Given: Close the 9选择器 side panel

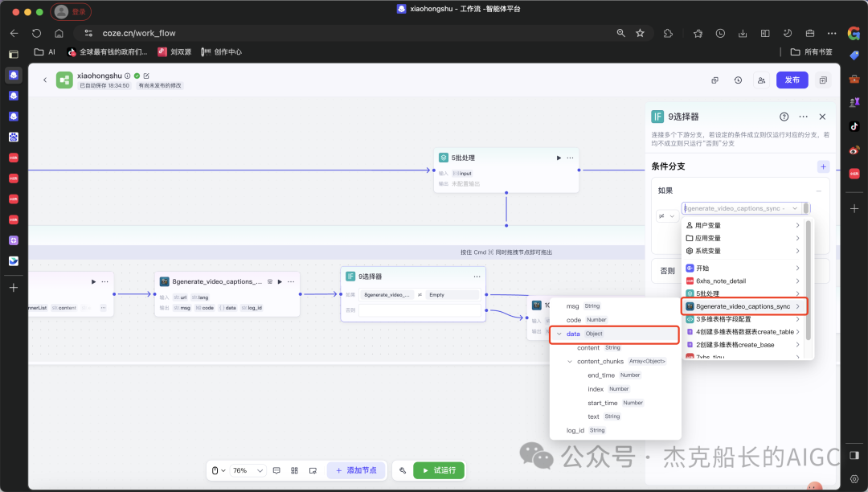Looking at the screenshot, I should coord(822,117).
